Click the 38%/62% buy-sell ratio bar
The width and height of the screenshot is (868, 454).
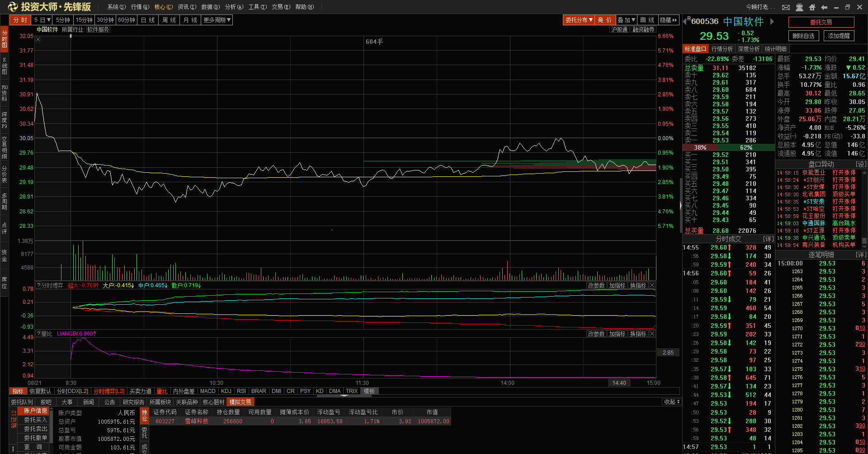tap(728, 147)
